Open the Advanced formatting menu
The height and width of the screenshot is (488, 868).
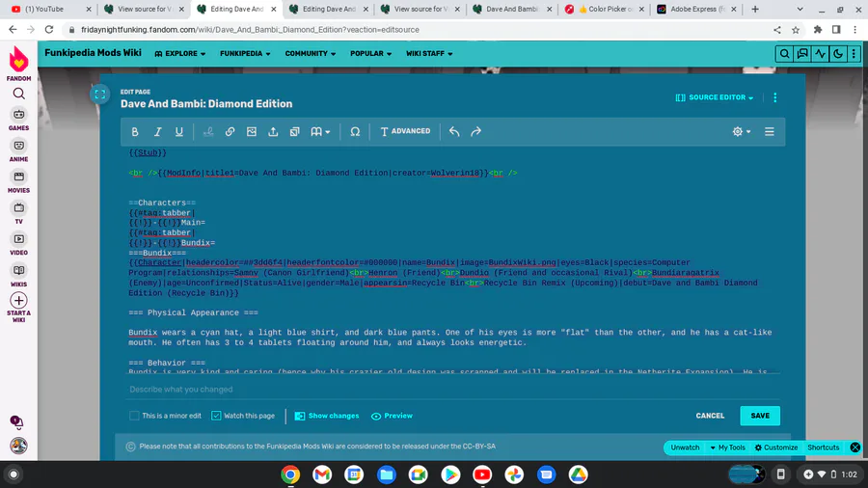405,132
